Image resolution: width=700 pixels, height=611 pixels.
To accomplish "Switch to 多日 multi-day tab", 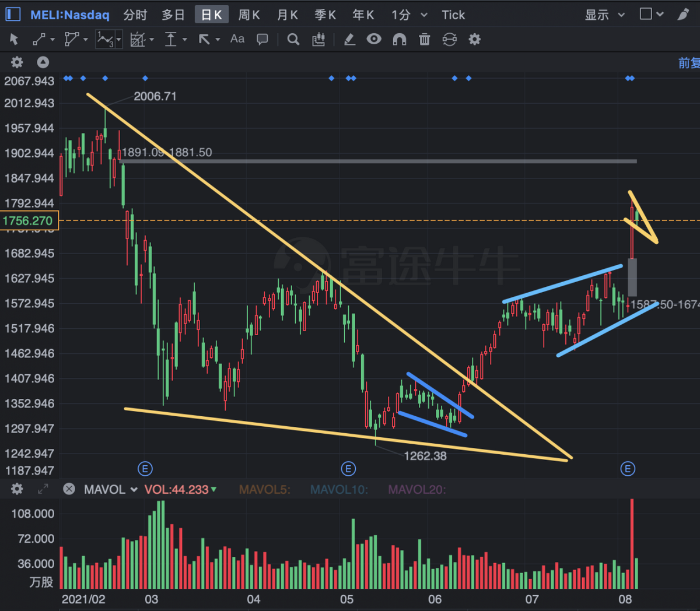I will point(173,15).
